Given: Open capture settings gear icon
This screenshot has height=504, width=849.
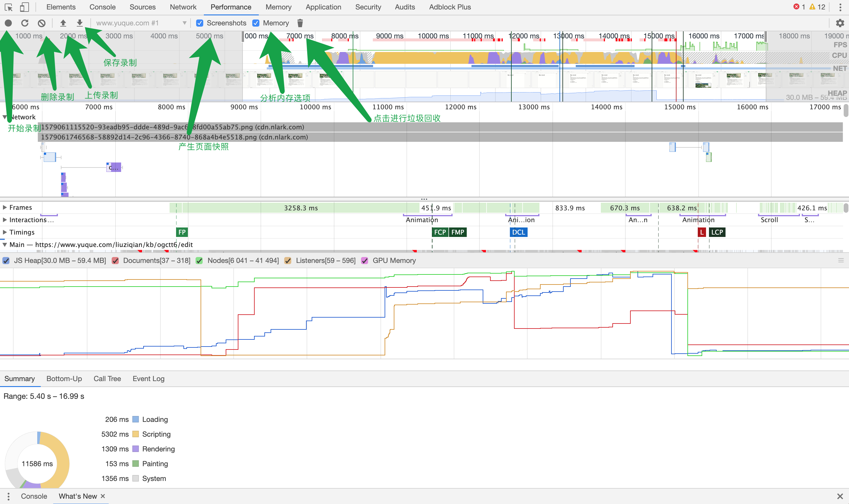Looking at the screenshot, I should 840,23.
